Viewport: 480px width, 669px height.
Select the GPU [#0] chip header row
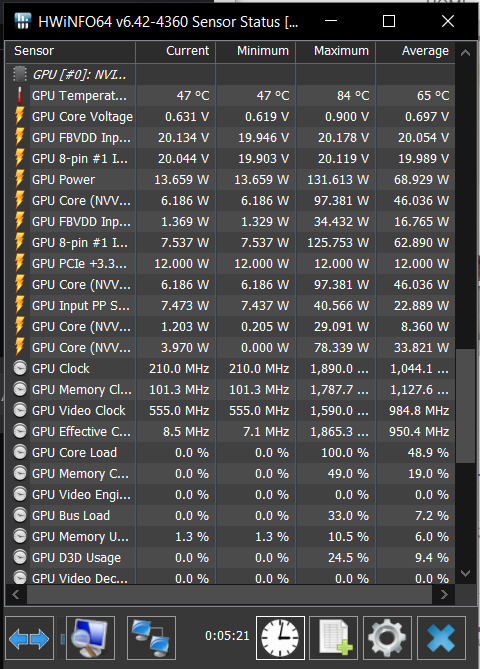click(230, 74)
